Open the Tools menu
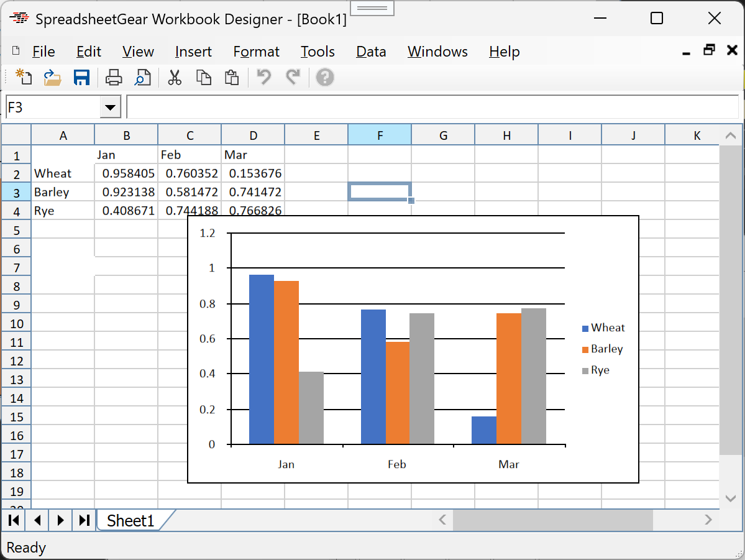The height and width of the screenshot is (560, 745). [318, 52]
